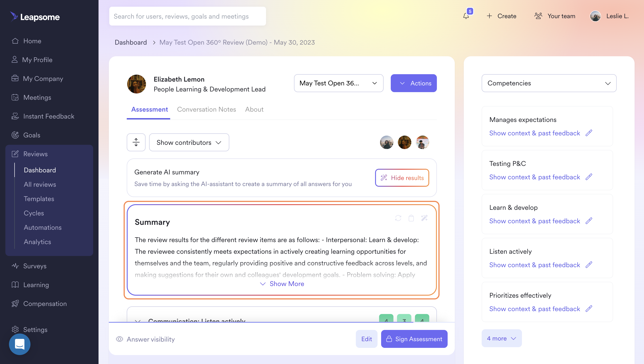Open the Competencies dropdown

(x=549, y=83)
